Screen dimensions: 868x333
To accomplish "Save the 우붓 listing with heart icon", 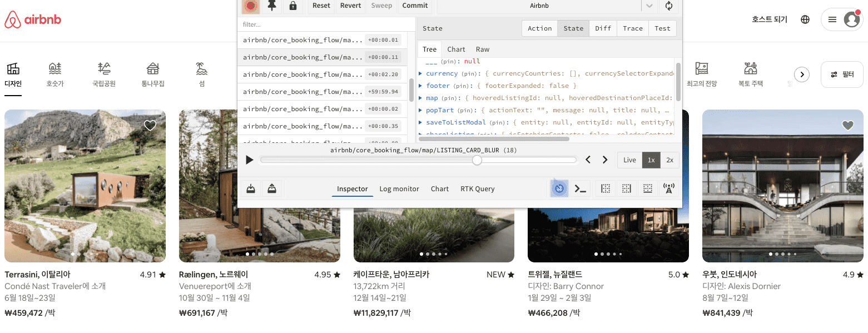I will pos(847,126).
